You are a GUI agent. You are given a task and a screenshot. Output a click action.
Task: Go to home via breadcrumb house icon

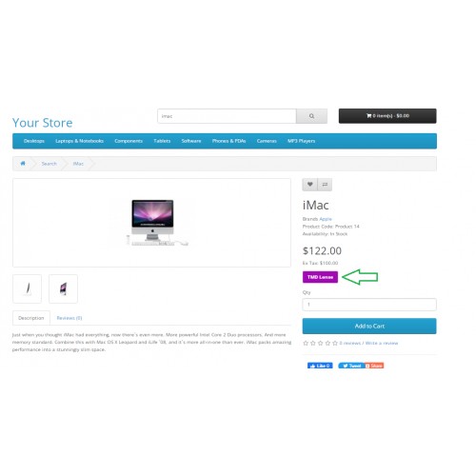point(23,164)
